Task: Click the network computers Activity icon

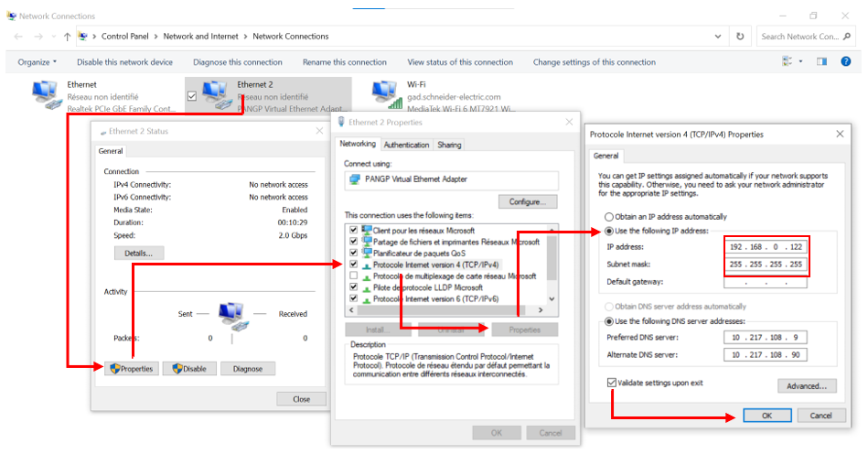Action: [232, 317]
